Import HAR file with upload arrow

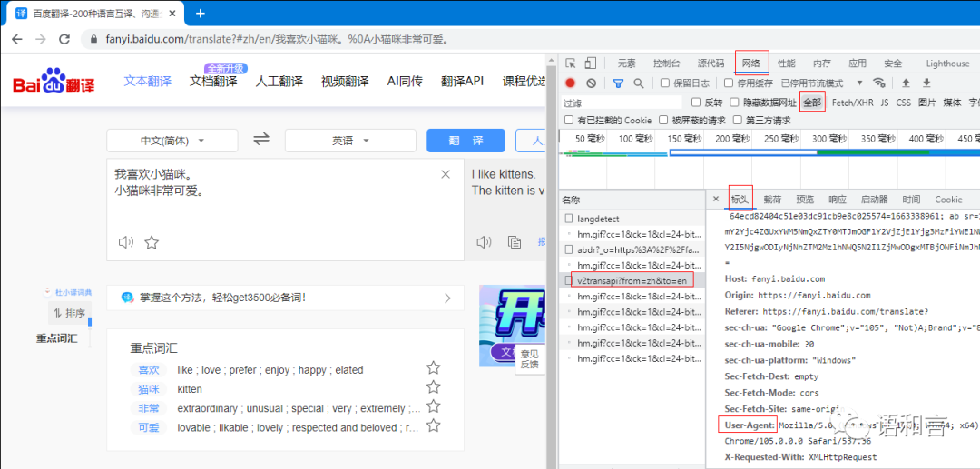click(906, 83)
